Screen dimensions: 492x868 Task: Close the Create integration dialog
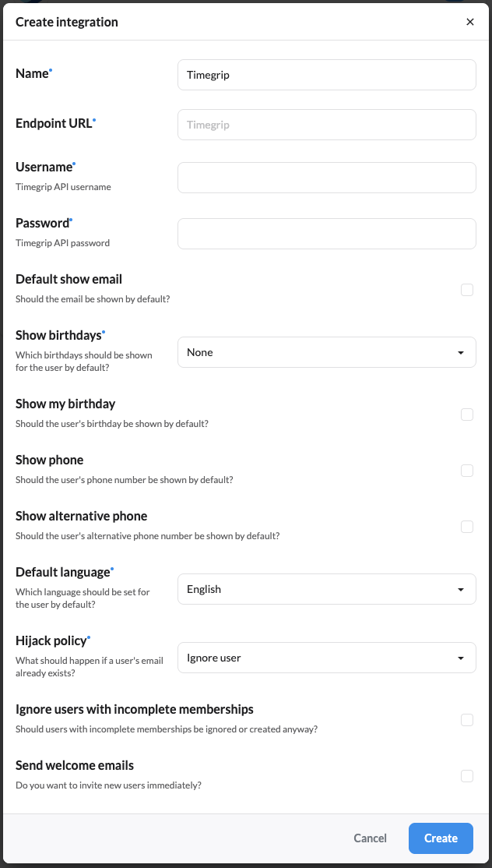(x=470, y=22)
